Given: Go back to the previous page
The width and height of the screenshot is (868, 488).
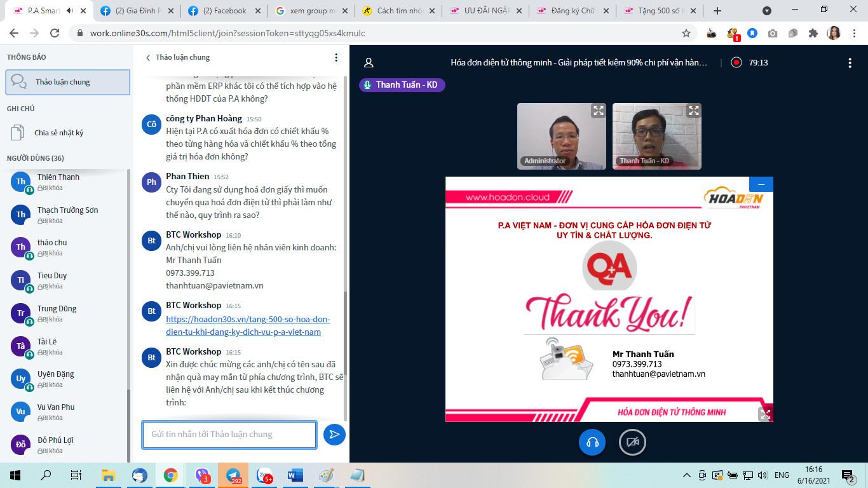Looking at the screenshot, I should click(x=14, y=33).
